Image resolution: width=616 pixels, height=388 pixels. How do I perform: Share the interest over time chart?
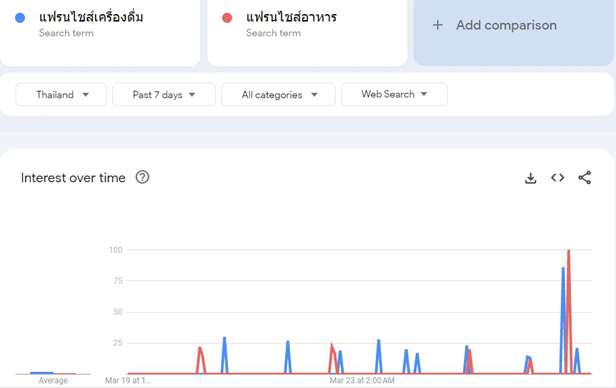coord(584,178)
